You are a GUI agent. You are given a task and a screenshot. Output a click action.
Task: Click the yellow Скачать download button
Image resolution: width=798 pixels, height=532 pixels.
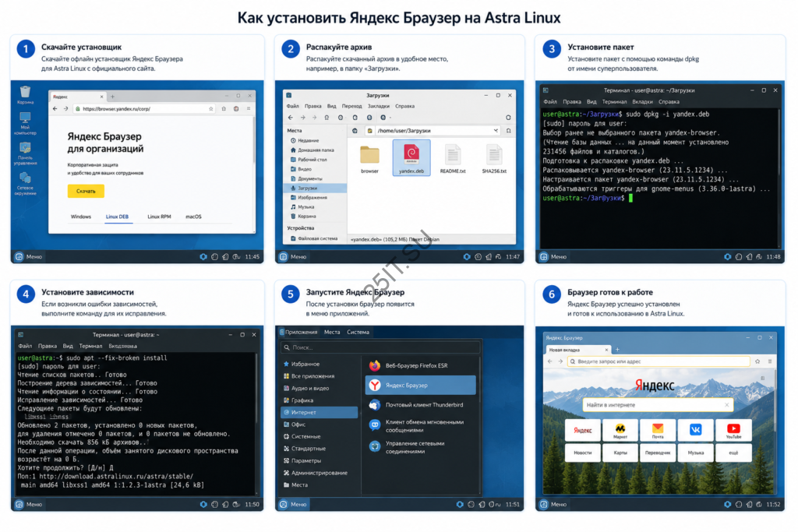86,191
